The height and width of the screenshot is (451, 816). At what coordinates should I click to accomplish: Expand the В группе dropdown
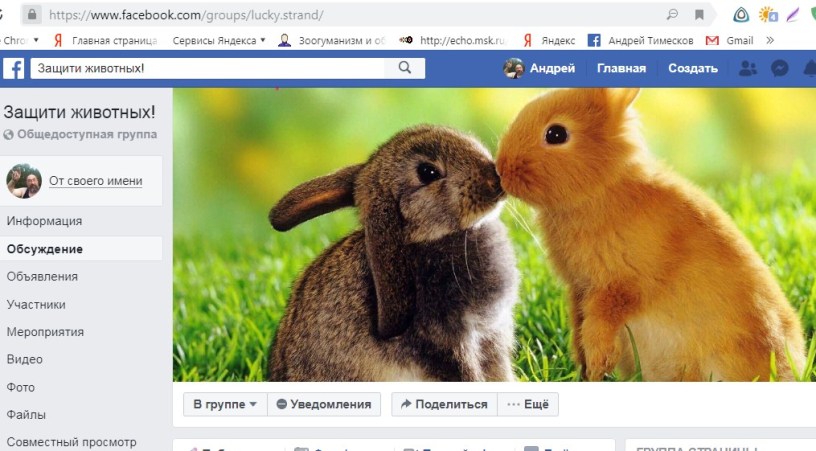[x=225, y=404]
